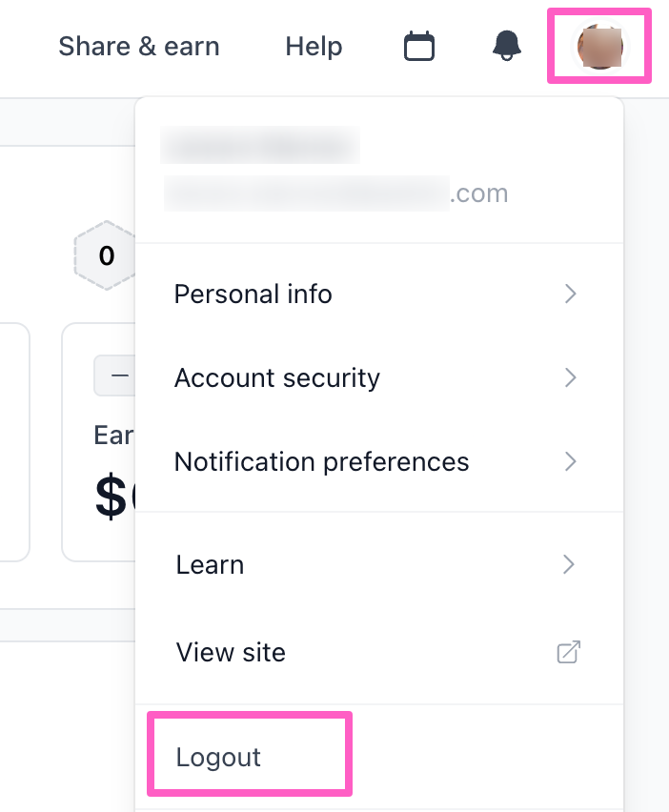
Task: Expand the Account security chevron
Action: (570, 377)
